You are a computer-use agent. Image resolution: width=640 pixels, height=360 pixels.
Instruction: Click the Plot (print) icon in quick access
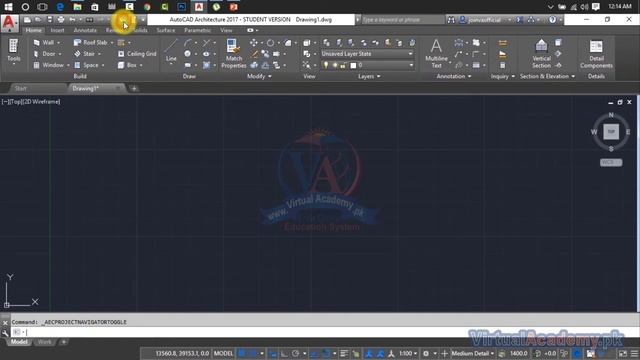pyautogui.click(x=61, y=20)
